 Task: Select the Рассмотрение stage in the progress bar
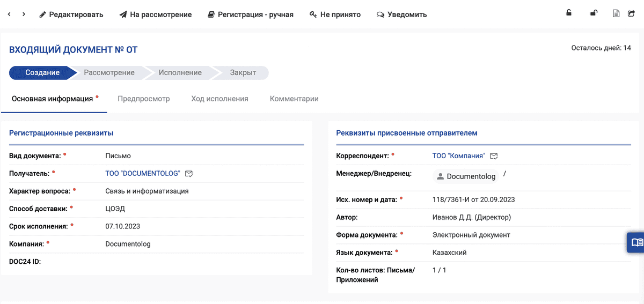[109, 72]
